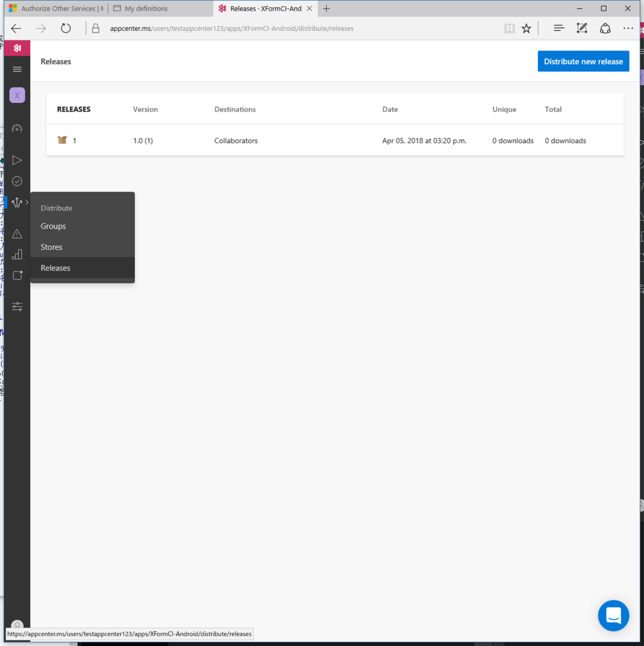Open the Push notifications icon in sidebar
Viewport: 644px width, 646px height.
pos(17,275)
